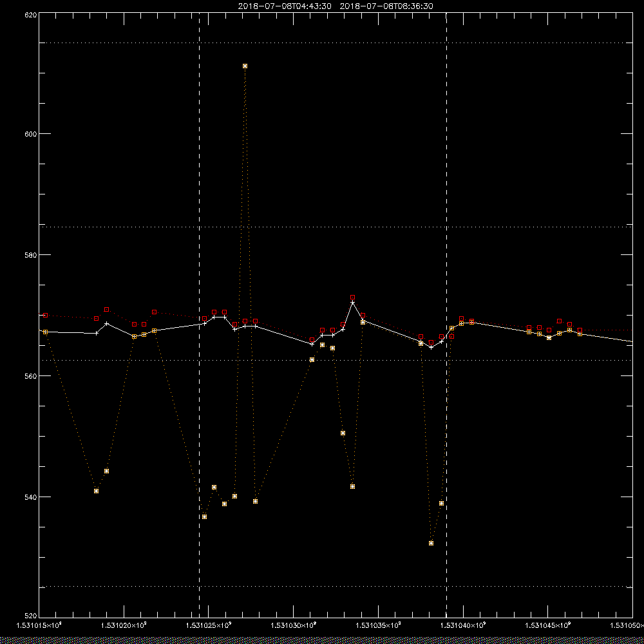
Task: Click the 1.531015×10⁹ x-axis label
Action: [x=39, y=625]
